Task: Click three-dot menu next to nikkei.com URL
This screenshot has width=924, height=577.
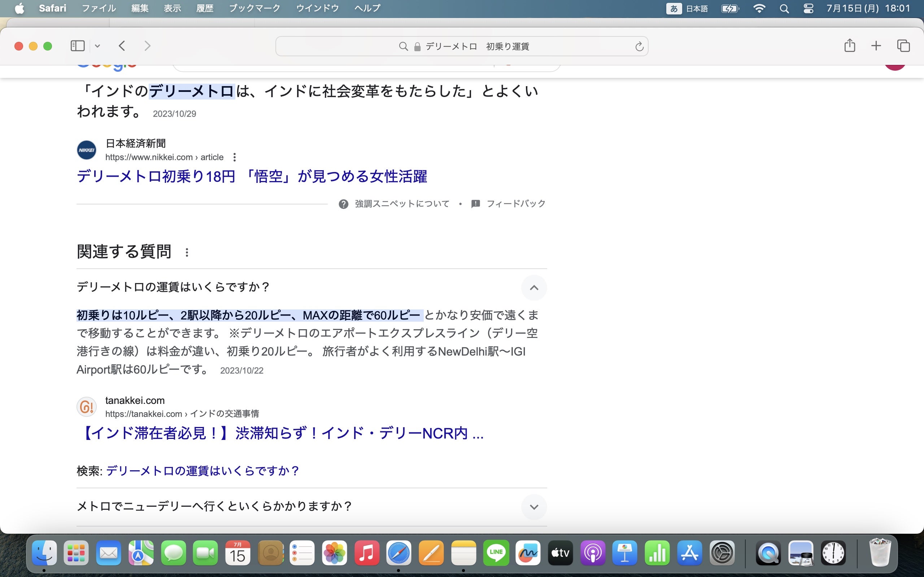Action: (235, 157)
